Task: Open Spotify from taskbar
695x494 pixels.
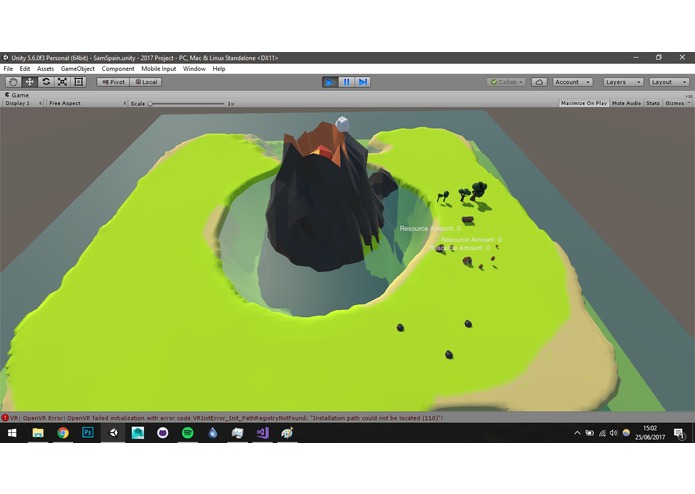Action: 187,433
